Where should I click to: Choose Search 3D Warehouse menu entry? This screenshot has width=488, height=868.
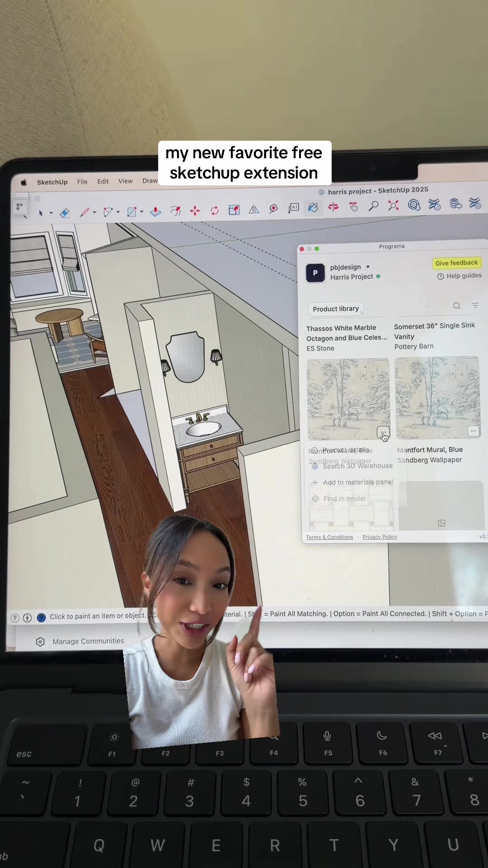[352, 466]
